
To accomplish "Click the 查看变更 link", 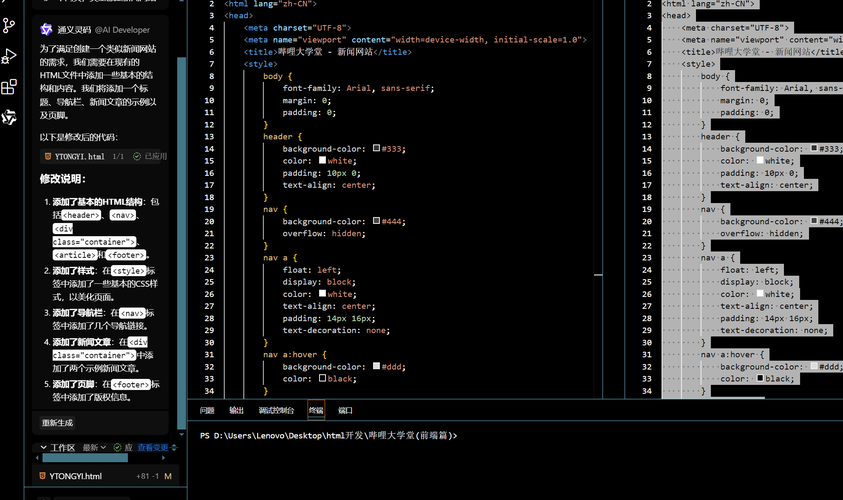I will (153, 447).
